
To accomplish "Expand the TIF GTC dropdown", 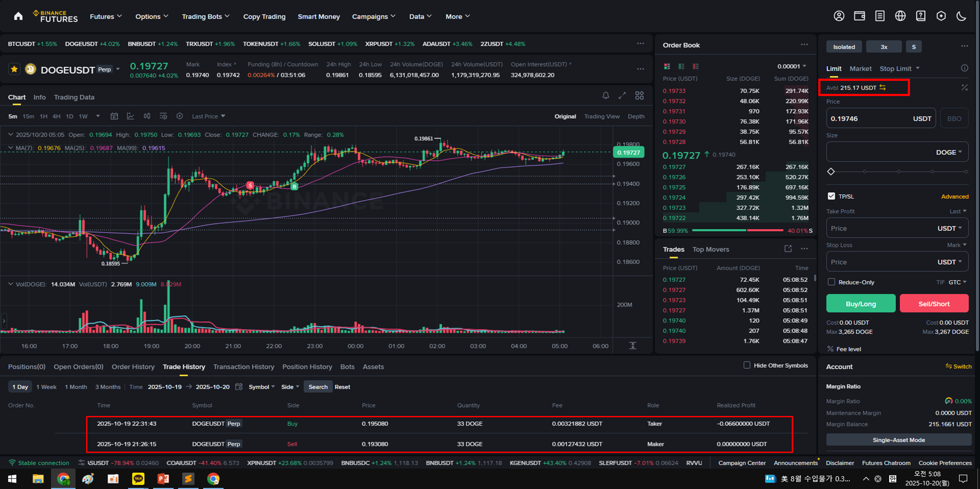I will click(x=957, y=282).
